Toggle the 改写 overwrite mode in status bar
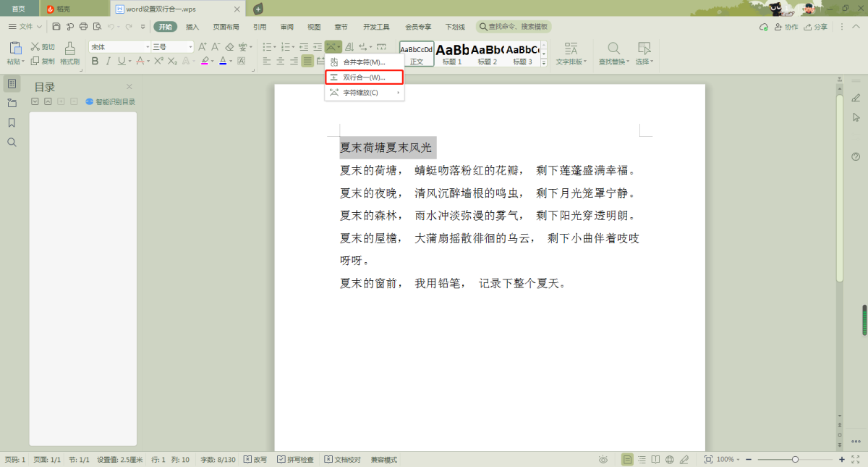The image size is (868, 467). (255, 460)
